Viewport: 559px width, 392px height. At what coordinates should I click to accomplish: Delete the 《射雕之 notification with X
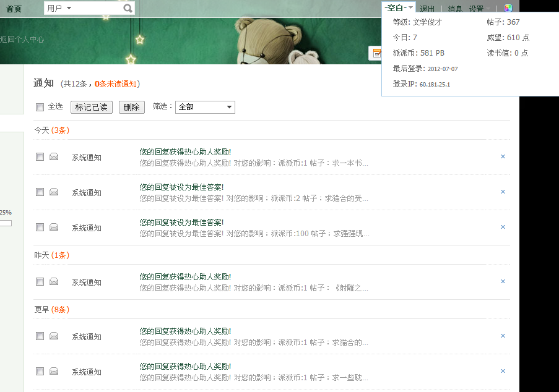pyautogui.click(x=503, y=281)
